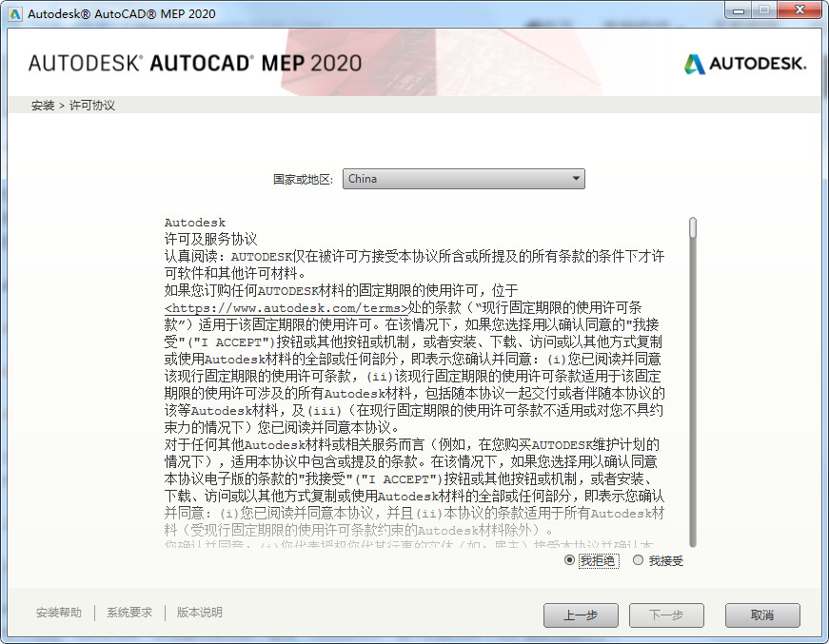Click the 安装 breadcrumb item

click(x=43, y=106)
